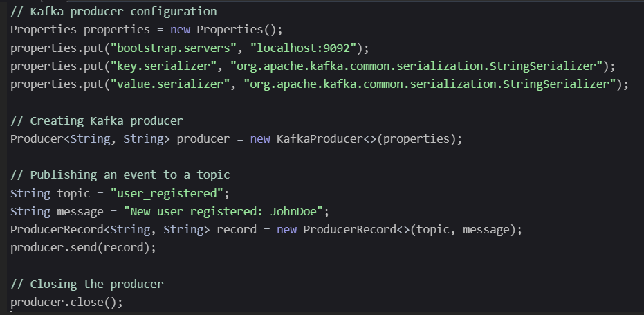Viewport: 644px width, 315px height.
Task: Click the StringSerializer class name on the value.serializer line
Action: coord(556,84)
